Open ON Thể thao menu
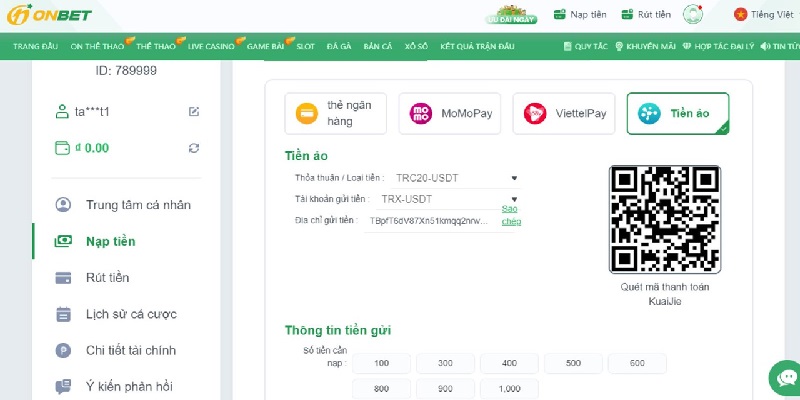Screen dimensions: 800x400 click(97, 46)
